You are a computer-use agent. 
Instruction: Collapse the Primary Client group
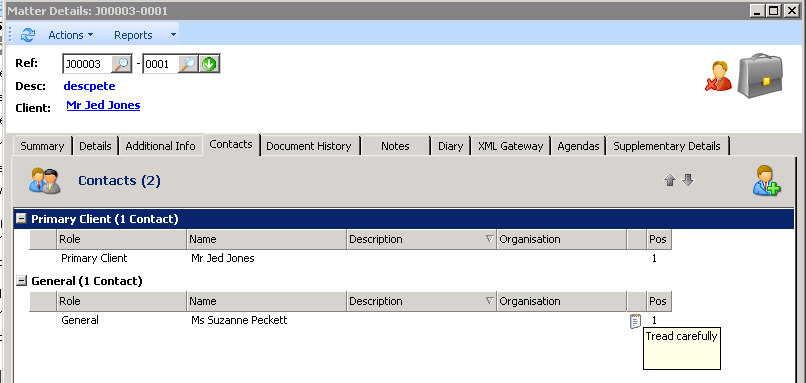point(21,218)
